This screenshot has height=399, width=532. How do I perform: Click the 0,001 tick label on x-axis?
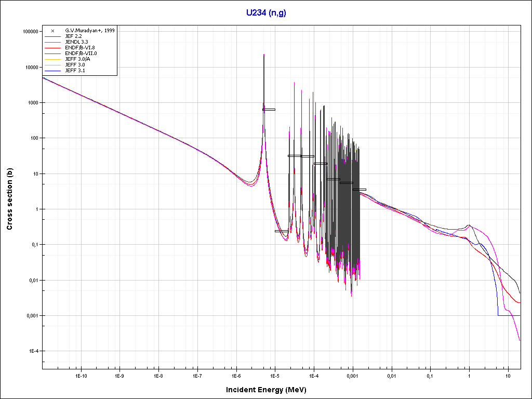pyautogui.click(x=352, y=375)
